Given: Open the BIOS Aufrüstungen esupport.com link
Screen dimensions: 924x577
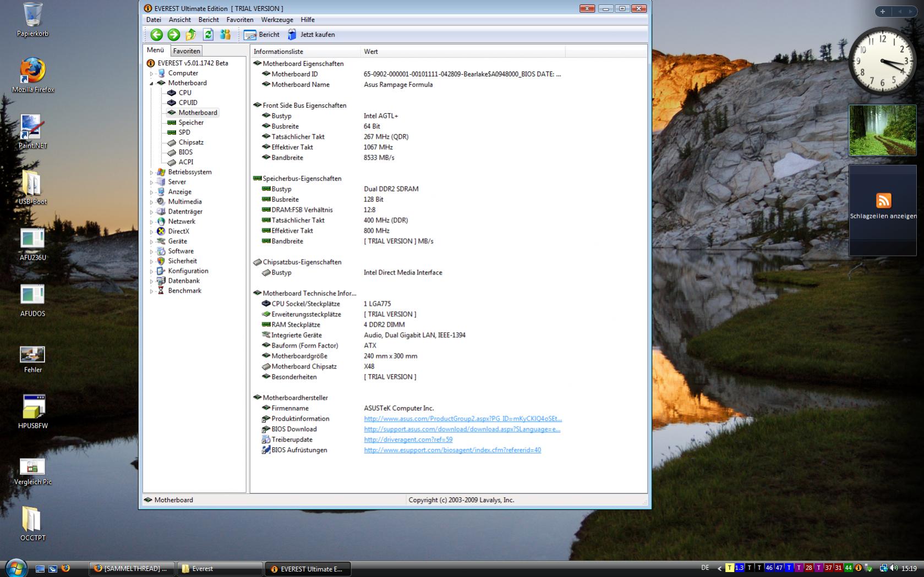Looking at the screenshot, I should click(x=452, y=450).
